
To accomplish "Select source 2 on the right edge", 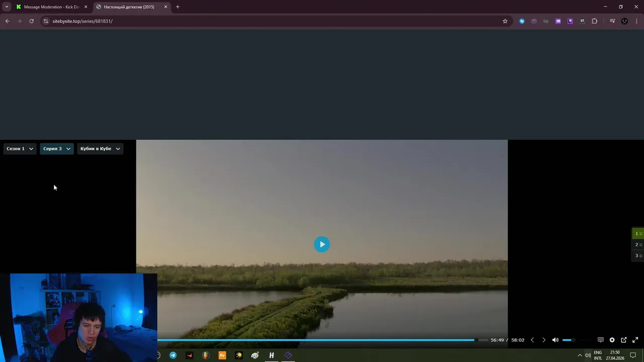I will pos(638,244).
